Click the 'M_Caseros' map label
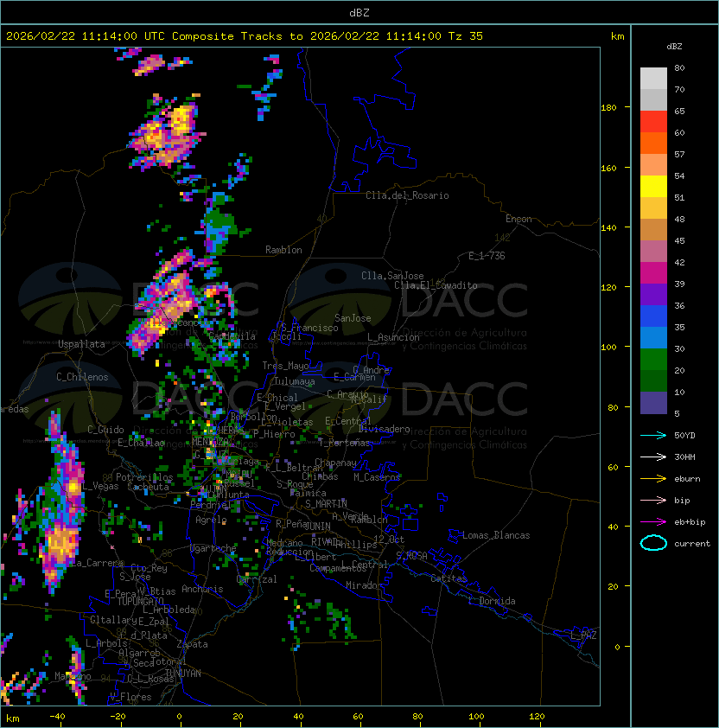This screenshot has height=728, width=719. click(x=377, y=477)
